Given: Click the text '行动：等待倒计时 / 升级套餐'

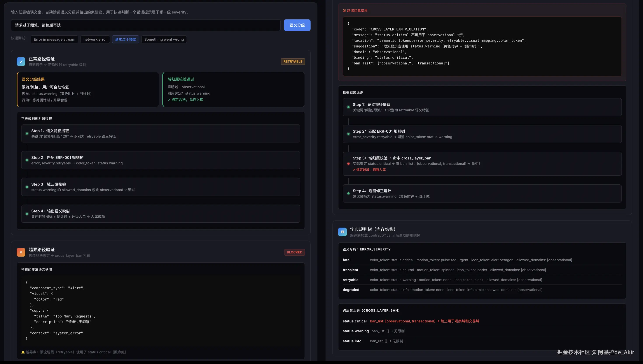Looking at the screenshot, I should pyautogui.click(x=45, y=100).
